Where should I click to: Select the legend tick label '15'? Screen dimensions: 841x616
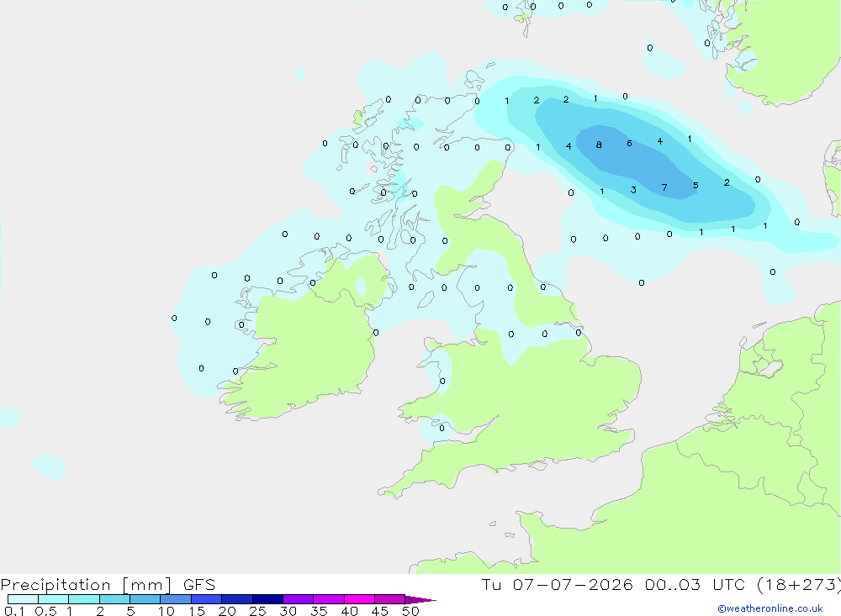point(197,611)
